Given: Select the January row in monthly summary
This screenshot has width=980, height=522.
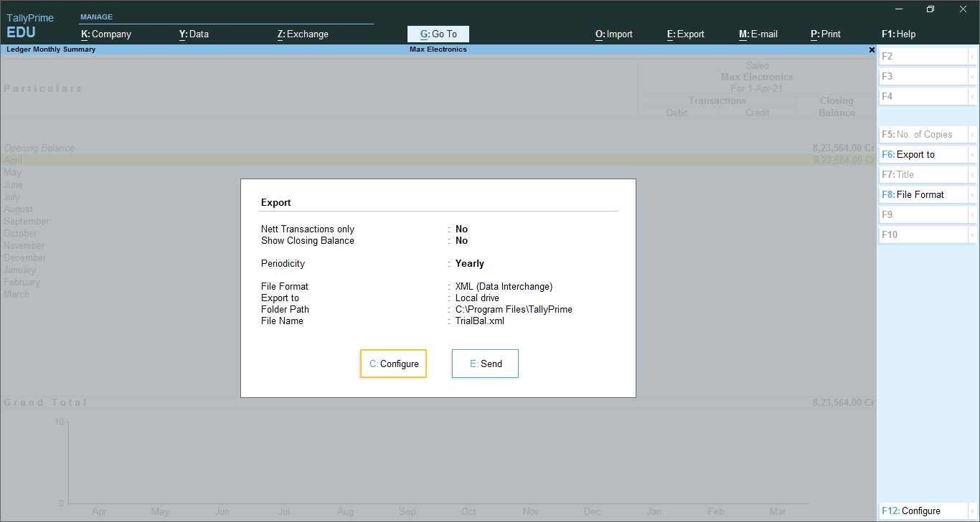Looking at the screenshot, I should click(438, 270).
